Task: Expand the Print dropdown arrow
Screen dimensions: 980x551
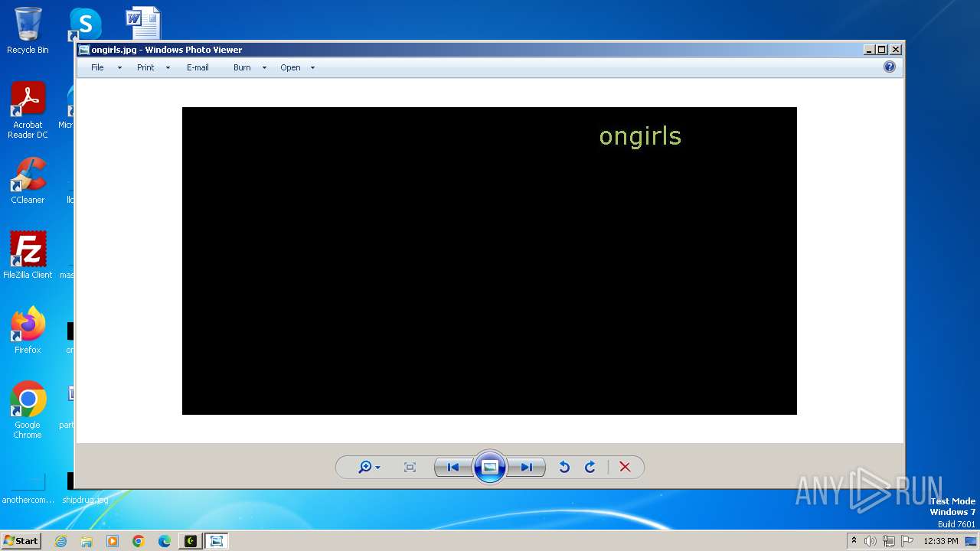Action: 168,68
